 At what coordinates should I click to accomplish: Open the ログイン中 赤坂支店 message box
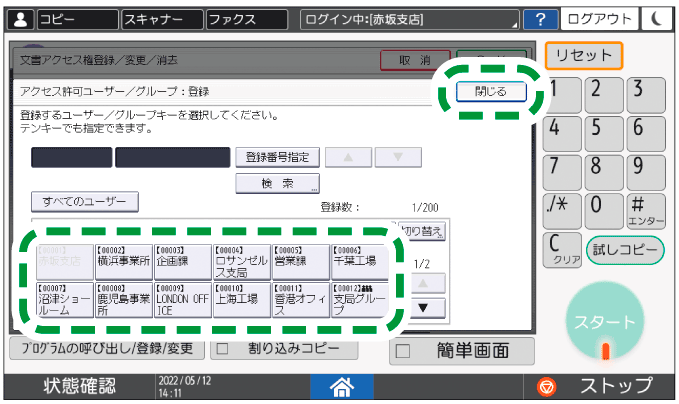[x=410, y=19]
